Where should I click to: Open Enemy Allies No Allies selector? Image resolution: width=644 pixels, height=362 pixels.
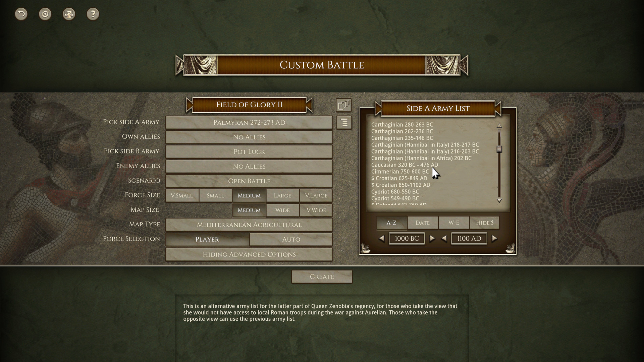click(x=249, y=166)
